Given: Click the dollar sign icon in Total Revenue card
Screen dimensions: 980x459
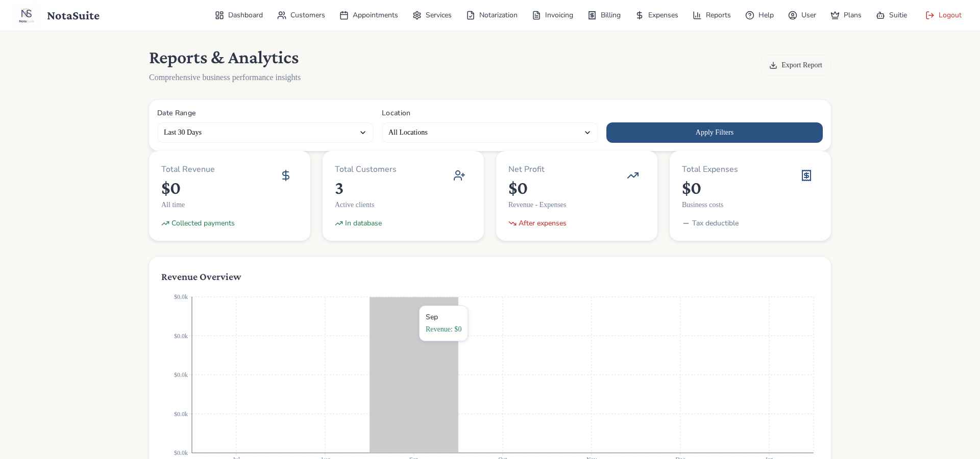Looking at the screenshot, I should [x=286, y=175].
